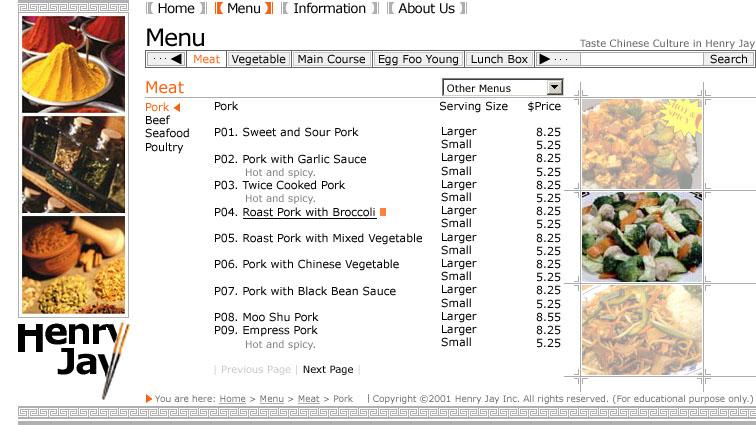This screenshot has height=425, width=756.
Task: Open P03 Twice Cooked Pork
Action: tap(280, 185)
